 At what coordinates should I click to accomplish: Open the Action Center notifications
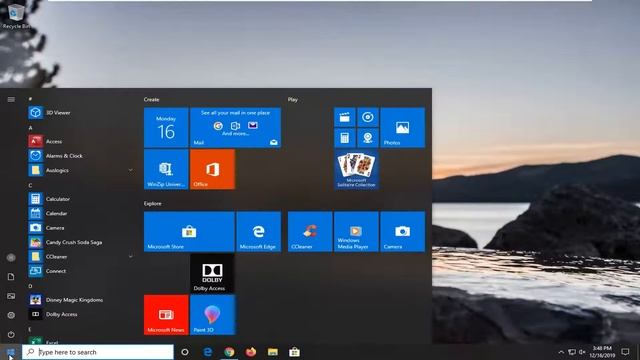625,352
